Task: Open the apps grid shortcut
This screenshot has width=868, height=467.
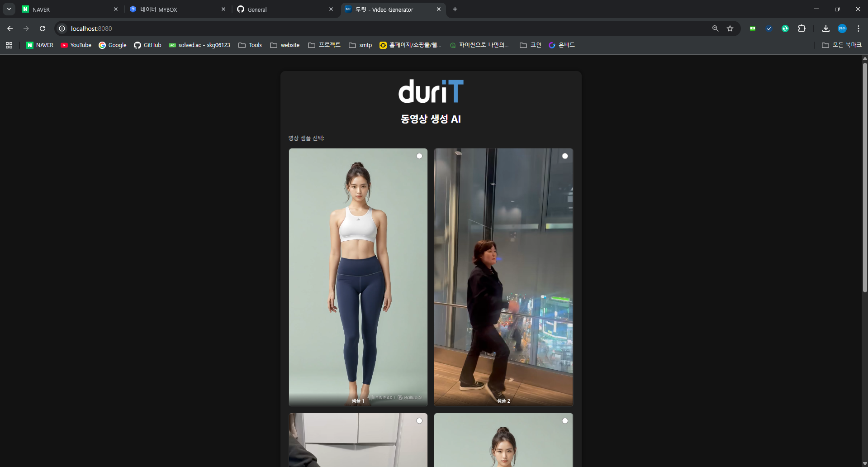Action: pyautogui.click(x=9, y=45)
